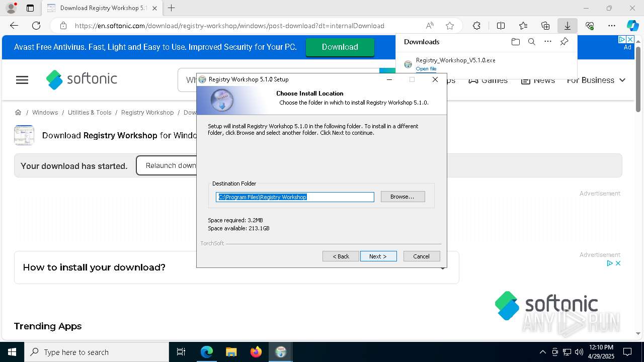644x362 pixels.
Task: Open Firefox from the taskbar
Action: (256, 352)
